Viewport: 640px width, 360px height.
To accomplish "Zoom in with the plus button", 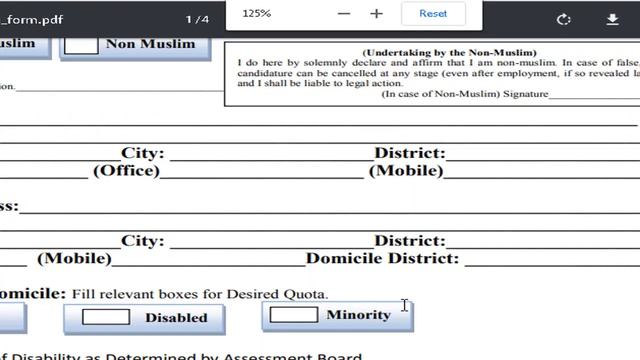I will tap(376, 14).
